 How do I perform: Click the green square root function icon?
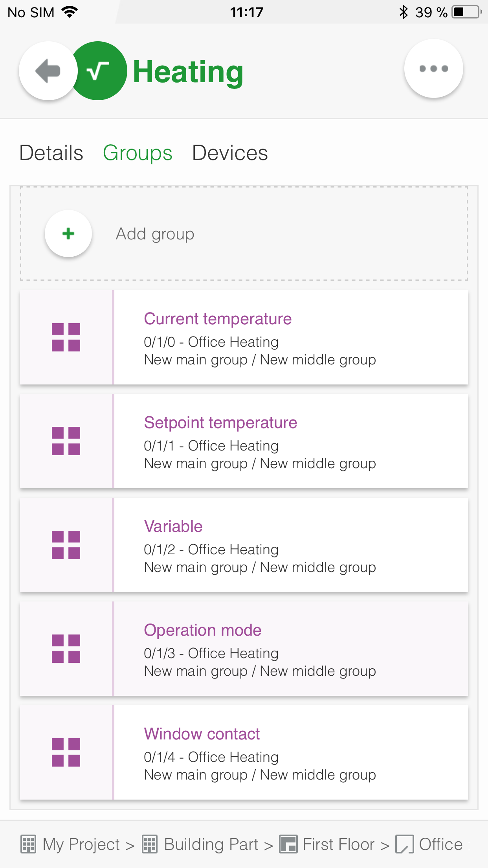click(97, 70)
